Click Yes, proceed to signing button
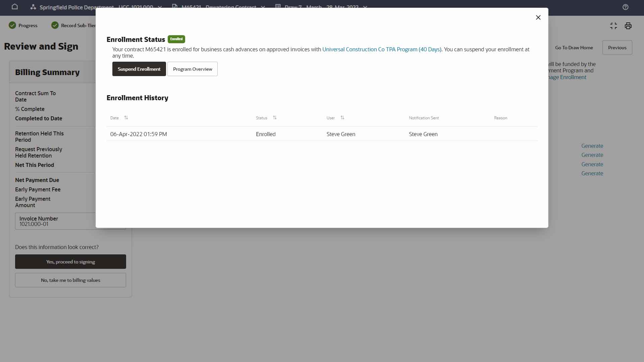Screen dimensions: 644x362 pyautogui.click(x=70, y=262)
